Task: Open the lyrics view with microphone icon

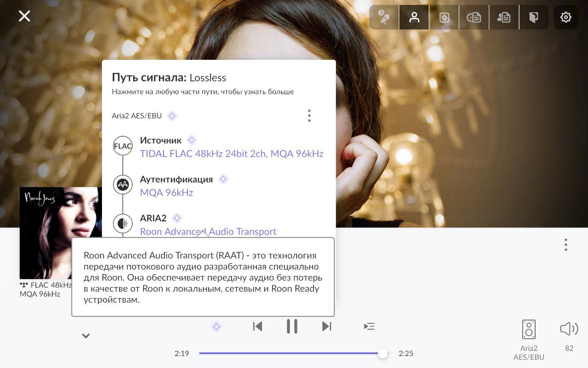Action: [384, 17]
